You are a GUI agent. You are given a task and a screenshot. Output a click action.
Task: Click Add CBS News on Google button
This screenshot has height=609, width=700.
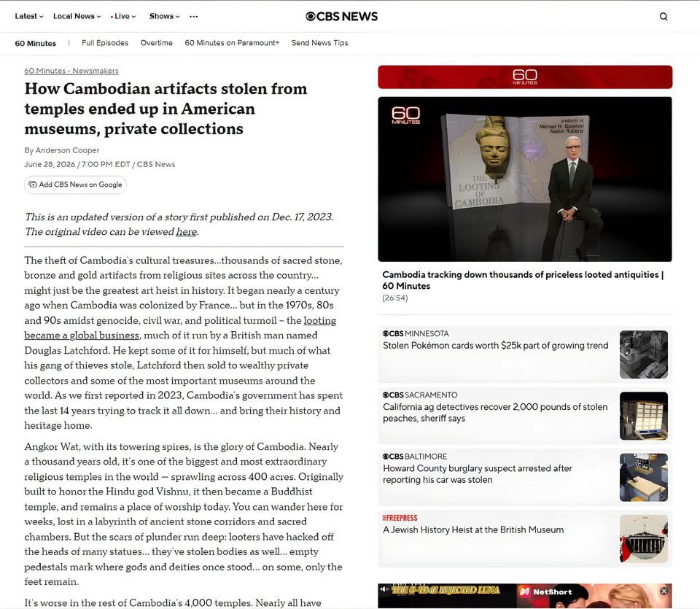pos(75,185)
